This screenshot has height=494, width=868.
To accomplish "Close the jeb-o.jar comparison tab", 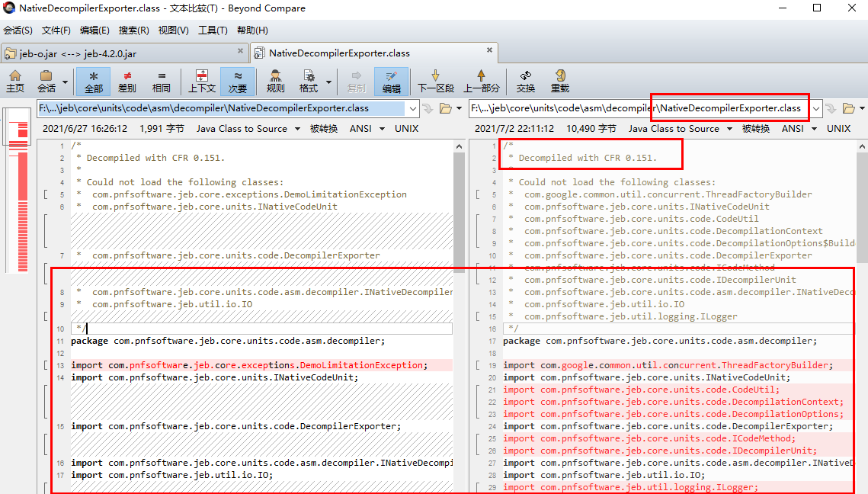I will [x=240, y=50].
